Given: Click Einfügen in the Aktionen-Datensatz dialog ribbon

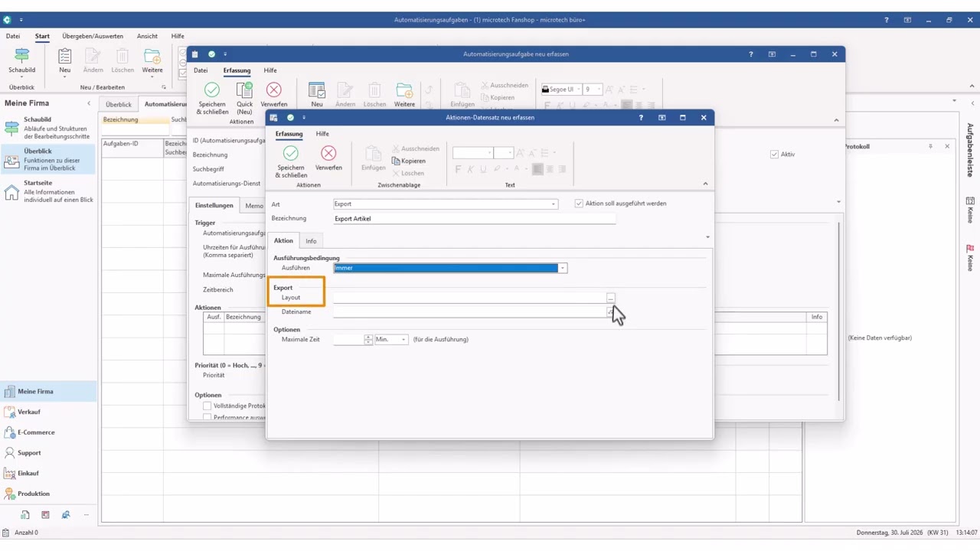Looking at the screenshot, I should (x=374, y=158).
